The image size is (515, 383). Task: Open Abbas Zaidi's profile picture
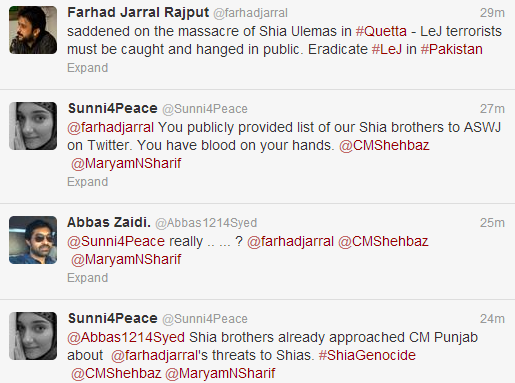pyautogui.click(x=33, y=240)
